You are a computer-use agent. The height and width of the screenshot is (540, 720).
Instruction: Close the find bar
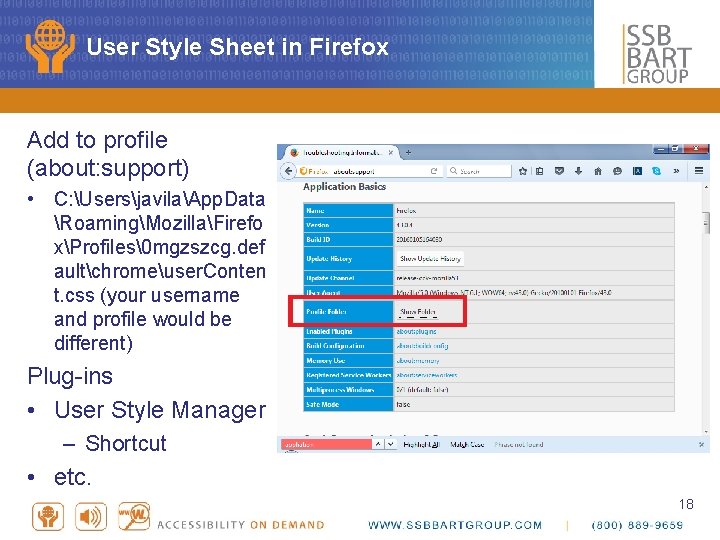(x=701, y=444)
